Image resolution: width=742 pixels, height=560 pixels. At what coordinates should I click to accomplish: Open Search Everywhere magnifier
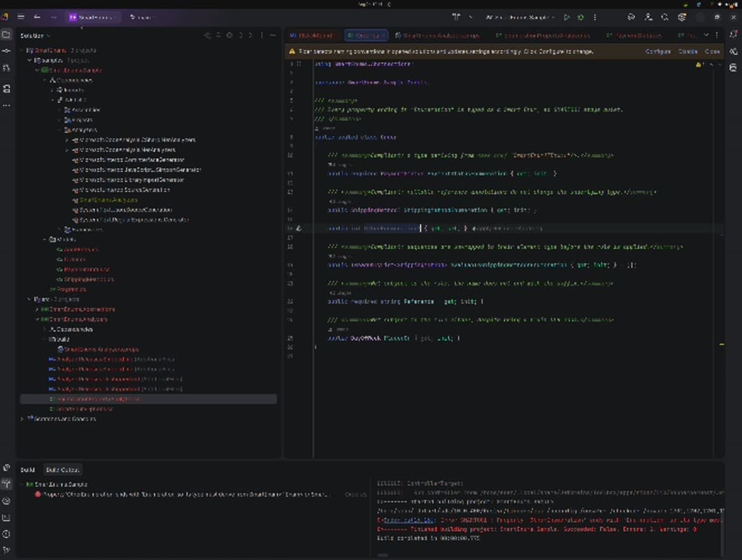(665, 17)
